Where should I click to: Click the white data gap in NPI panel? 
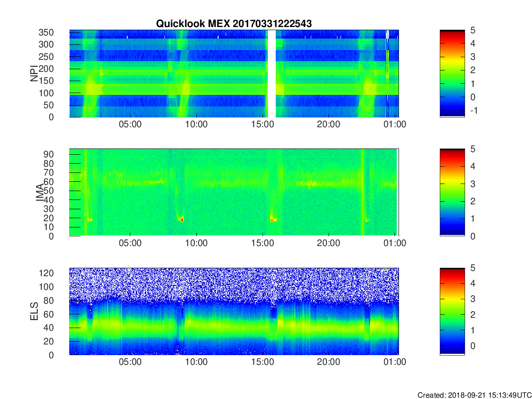[x=272, y=74]
